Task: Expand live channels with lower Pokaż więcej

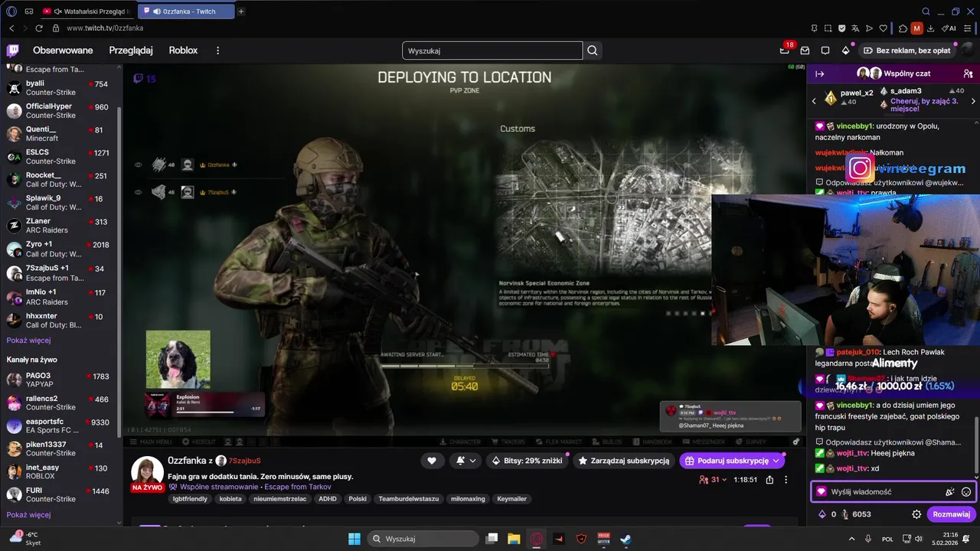Action: tap(28, 515)
